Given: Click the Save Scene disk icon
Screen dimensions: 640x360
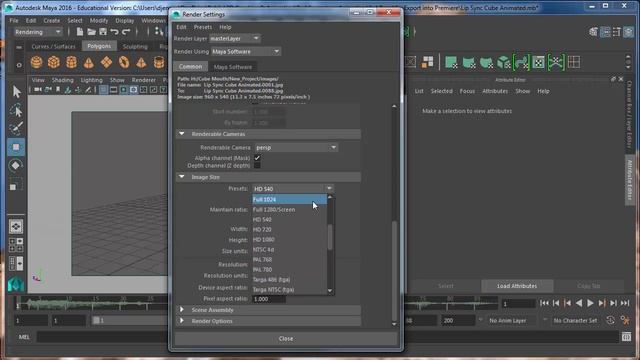Looking at the screenshot, I should point(103,32).
